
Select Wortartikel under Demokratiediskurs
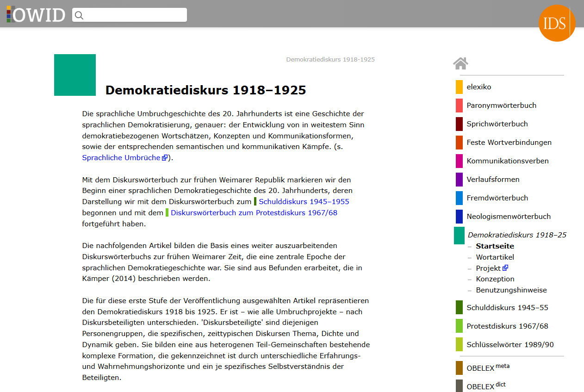click(x=495, y=257)
